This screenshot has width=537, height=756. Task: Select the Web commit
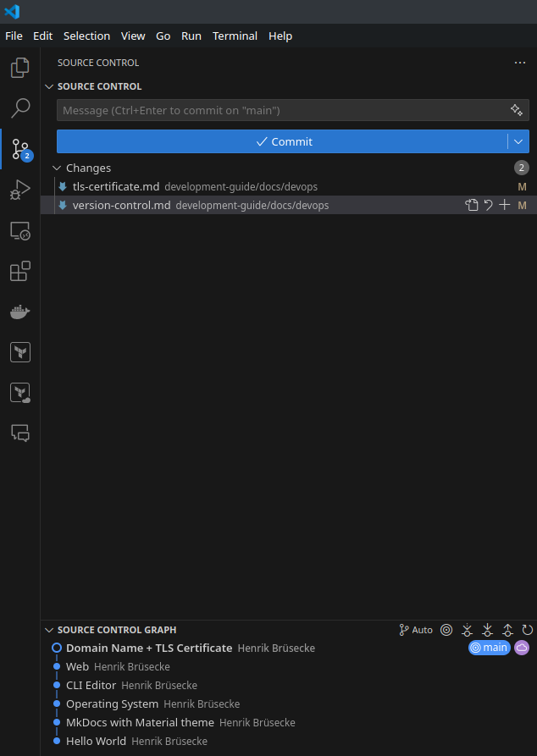289,667
